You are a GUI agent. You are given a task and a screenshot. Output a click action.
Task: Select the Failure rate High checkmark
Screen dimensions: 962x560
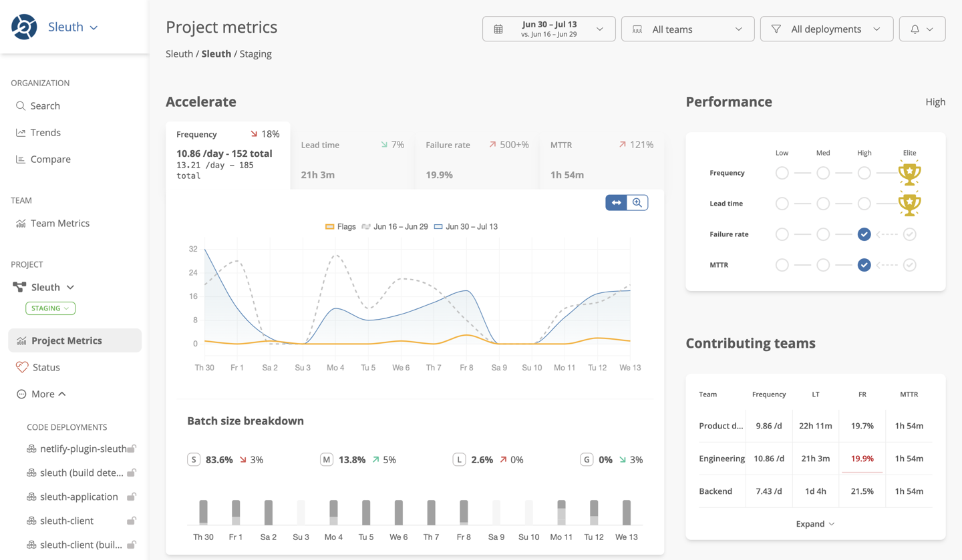coord(864,234)
